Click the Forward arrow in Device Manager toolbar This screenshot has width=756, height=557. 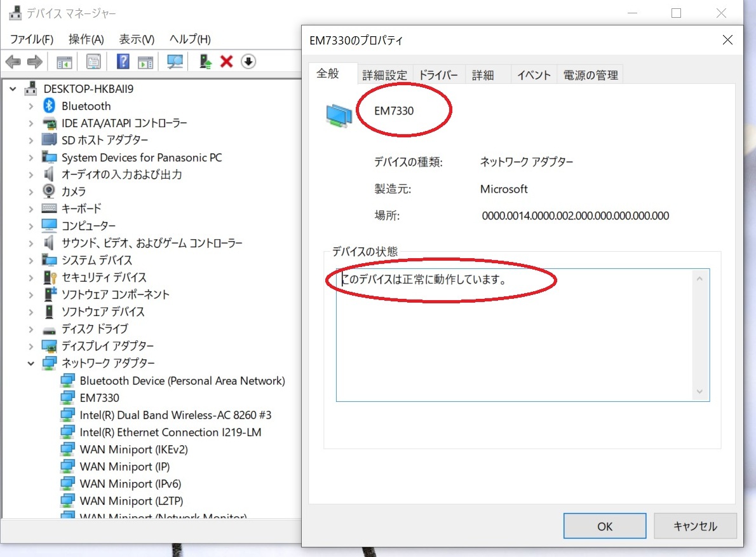35,62
